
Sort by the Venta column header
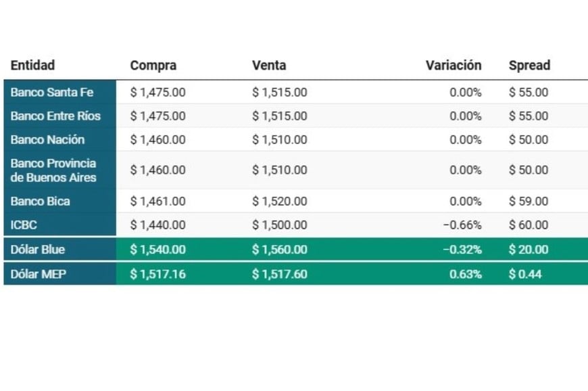point(269,66)
